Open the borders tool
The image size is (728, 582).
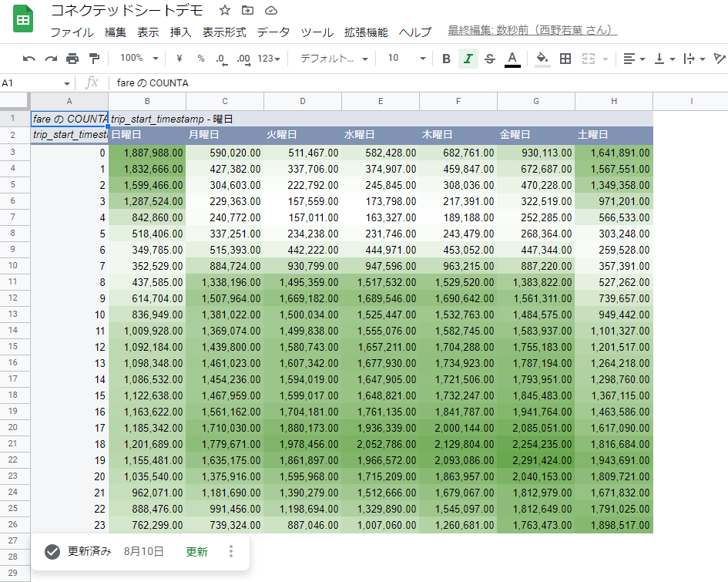[565, 59]
